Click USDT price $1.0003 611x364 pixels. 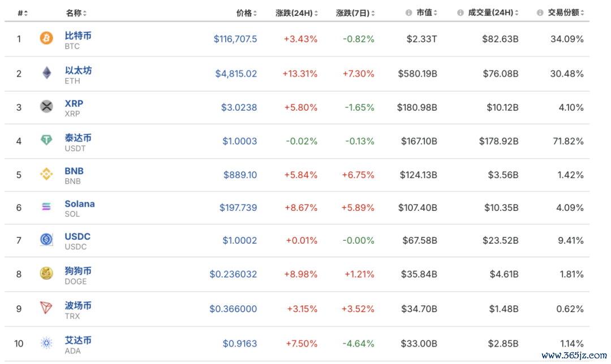point(240,141)
